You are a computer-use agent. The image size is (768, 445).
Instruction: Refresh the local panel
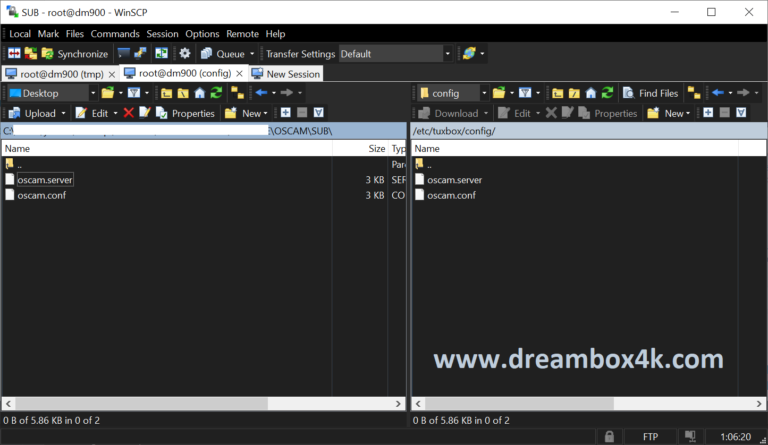click(x=216, y=93)
